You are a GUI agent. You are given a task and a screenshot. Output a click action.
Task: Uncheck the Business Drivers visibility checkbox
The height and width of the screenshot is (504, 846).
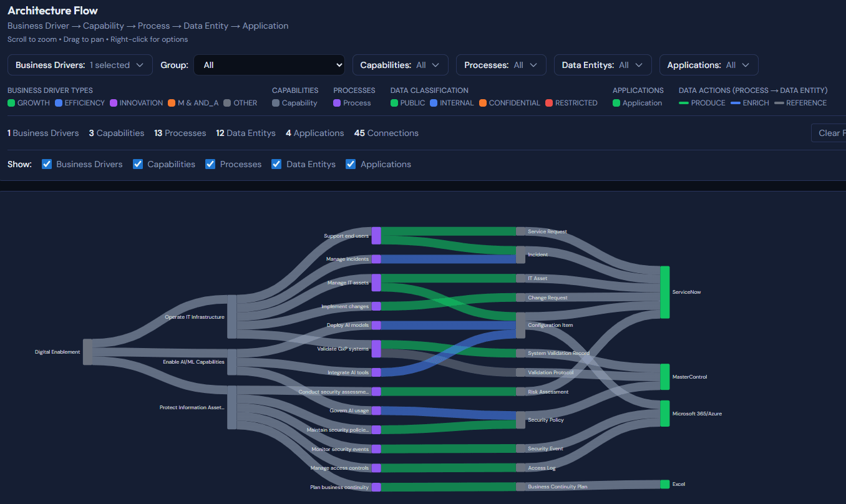(x=46, y=164)
